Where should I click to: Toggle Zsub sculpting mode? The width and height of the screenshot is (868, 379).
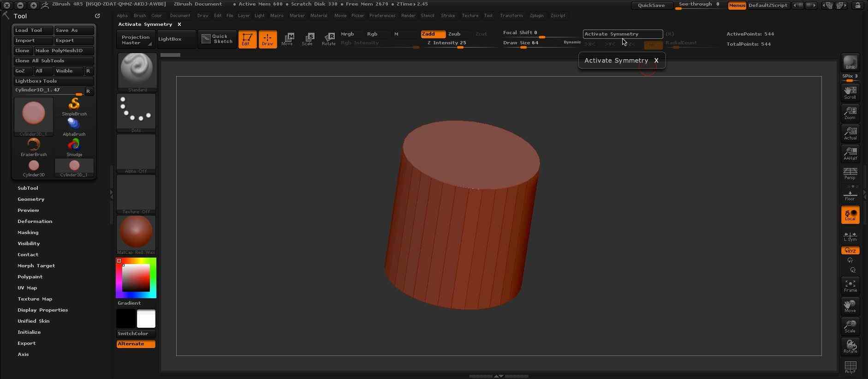[454, 34]
